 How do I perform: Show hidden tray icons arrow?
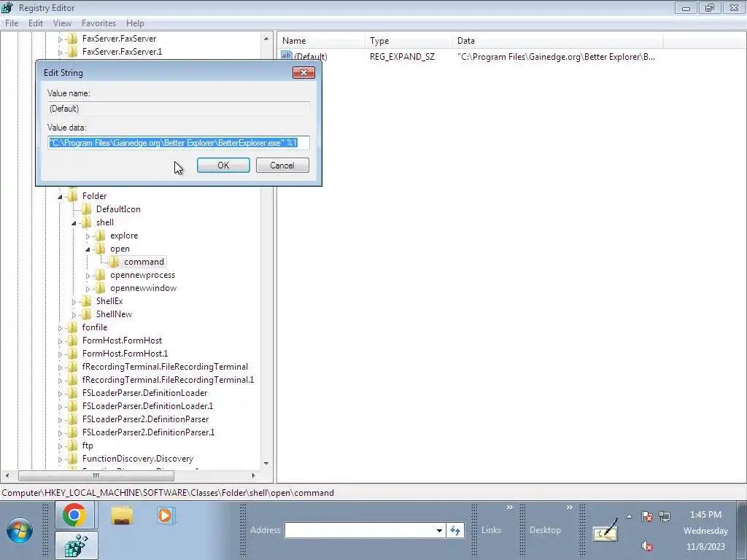click(x=629, y=516)
